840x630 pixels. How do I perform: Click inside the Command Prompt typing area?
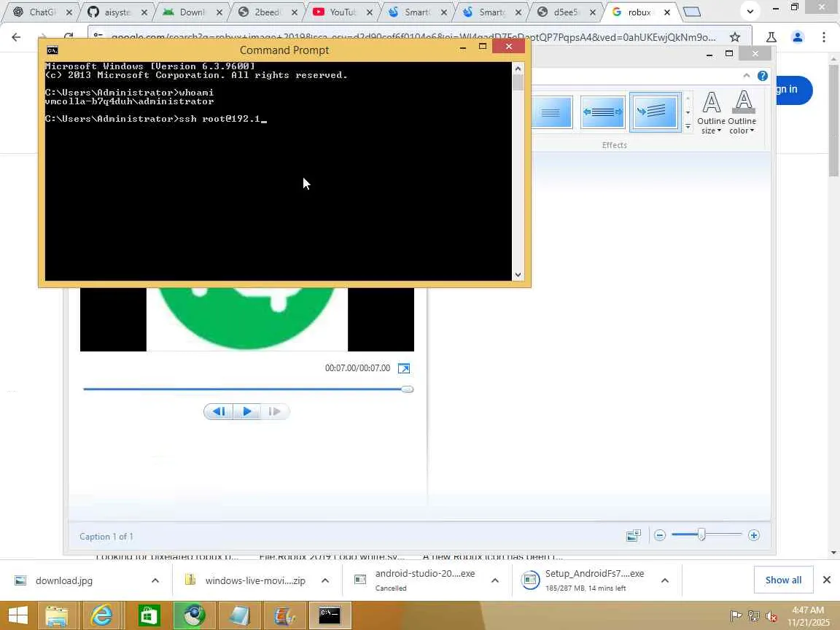click(x=278, y=171)
